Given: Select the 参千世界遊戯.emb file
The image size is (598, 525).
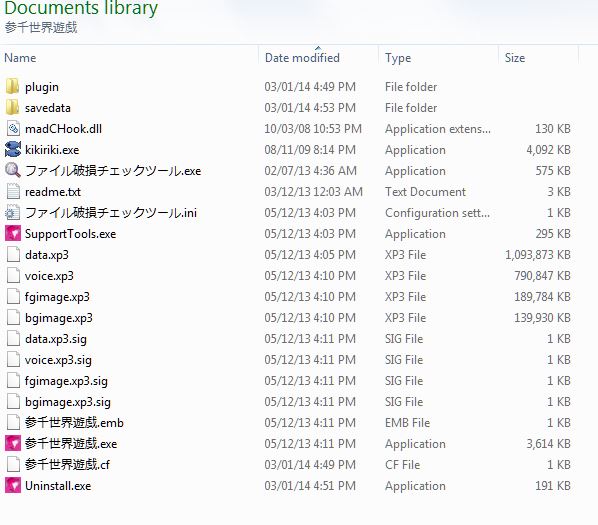Looking at the screenshot, I should tap(74, 423).
